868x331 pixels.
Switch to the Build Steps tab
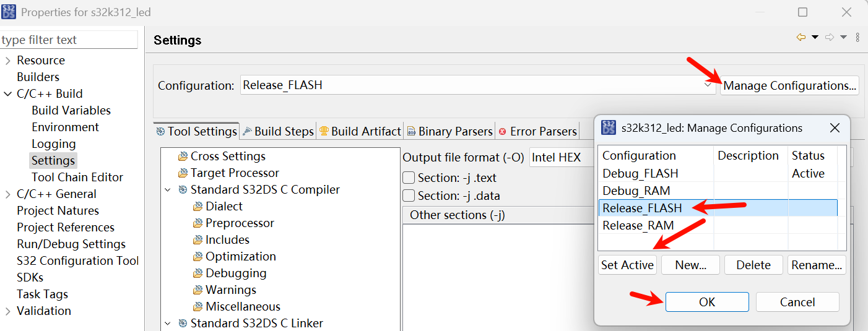click(x=278, y=131)
